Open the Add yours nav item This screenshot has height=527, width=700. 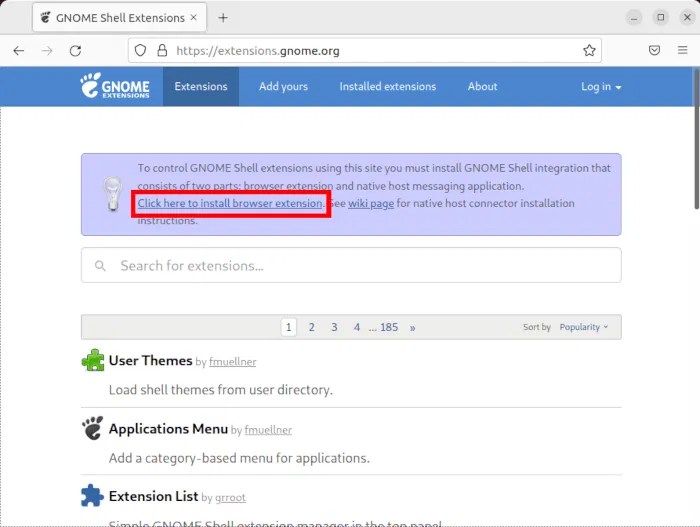pyautogui.click(x=283, y=86)
